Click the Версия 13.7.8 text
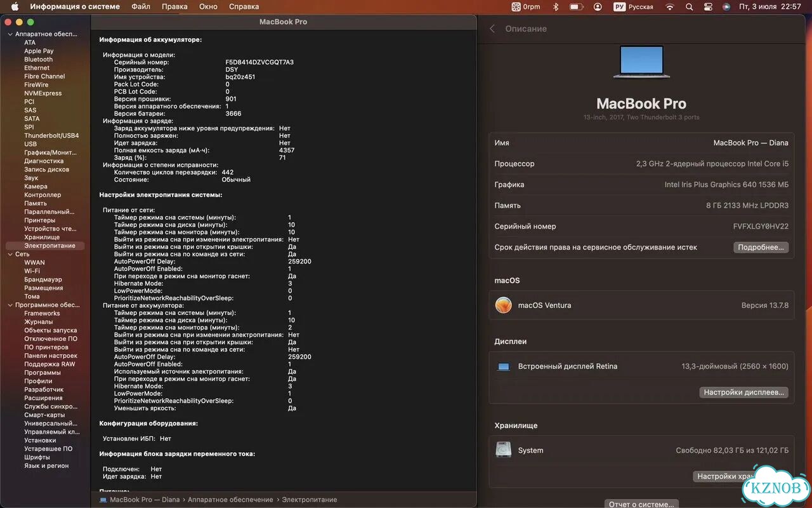The width and height of the screenshot is (812, 508). (765, 305)
